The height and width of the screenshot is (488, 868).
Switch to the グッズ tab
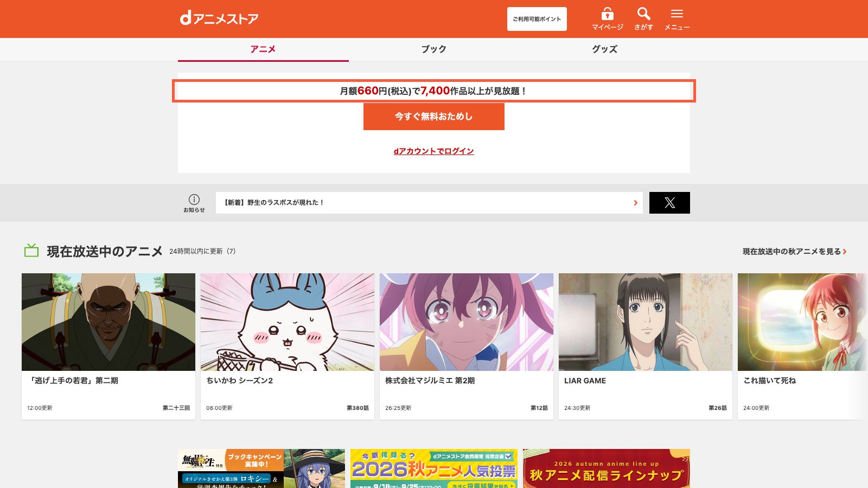pyautogui.click(x=604, y=49)
